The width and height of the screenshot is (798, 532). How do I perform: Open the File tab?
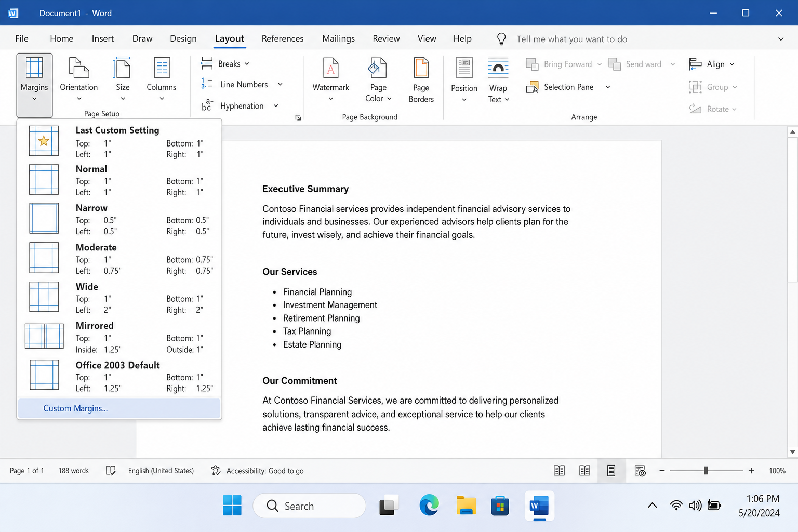pos(22,38)
